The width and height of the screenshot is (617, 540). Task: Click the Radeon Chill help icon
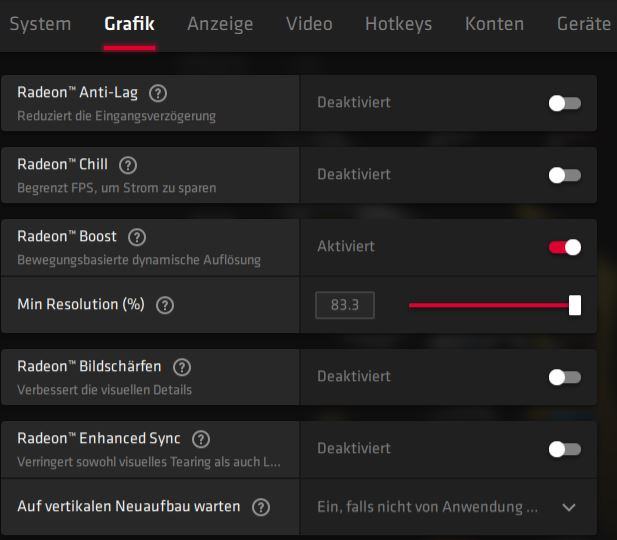pyautogui.click(x=128, y=165)
